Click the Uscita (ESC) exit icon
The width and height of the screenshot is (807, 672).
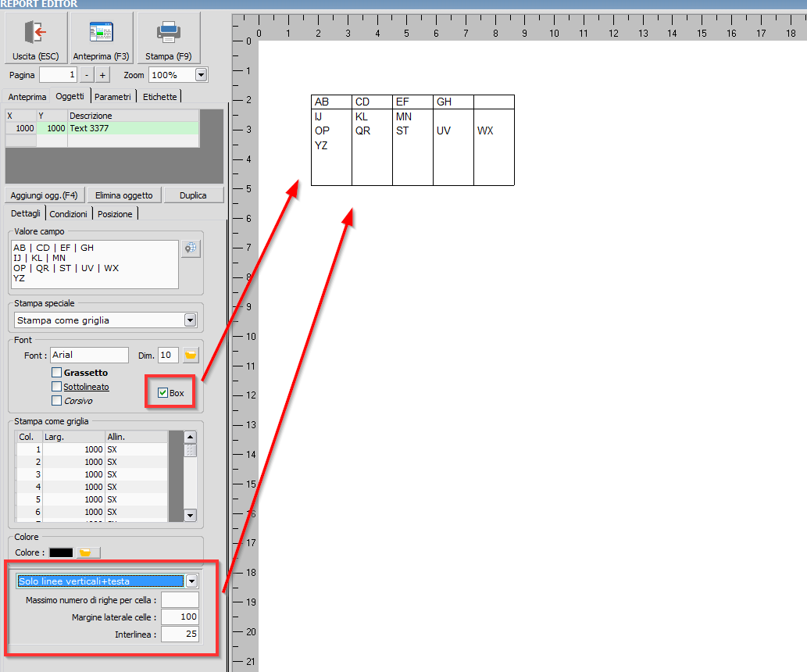pyautogui.click(x=36, y=32)
